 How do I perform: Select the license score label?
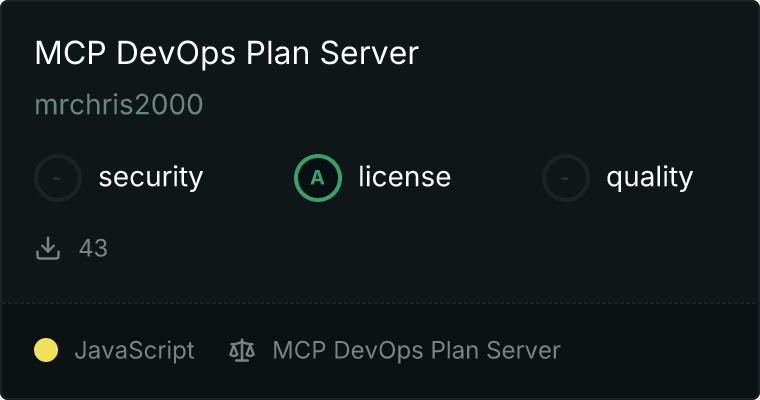[404, 178]
